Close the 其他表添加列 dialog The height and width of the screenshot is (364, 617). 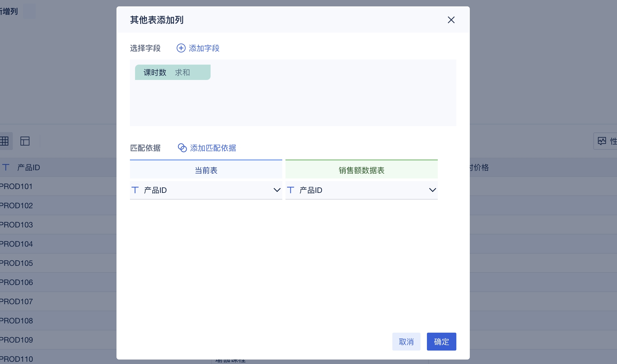[451, 20]
